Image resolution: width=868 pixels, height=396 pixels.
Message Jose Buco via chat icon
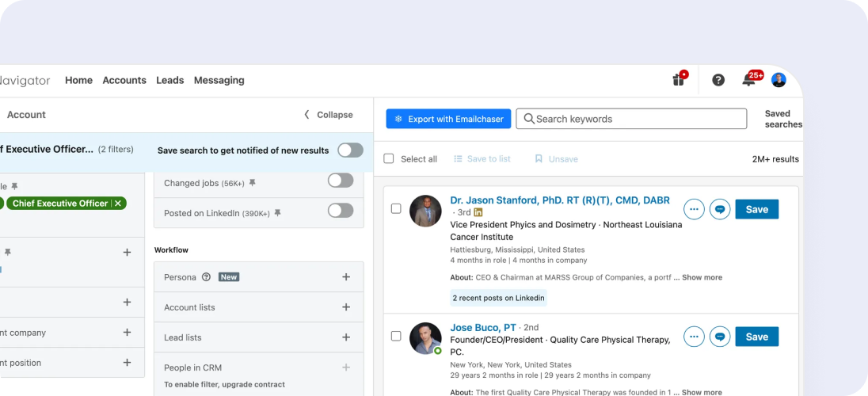[x=720, y=337]
